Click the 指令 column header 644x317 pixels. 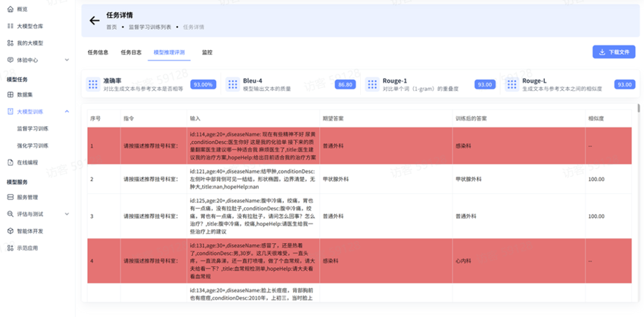128,119
